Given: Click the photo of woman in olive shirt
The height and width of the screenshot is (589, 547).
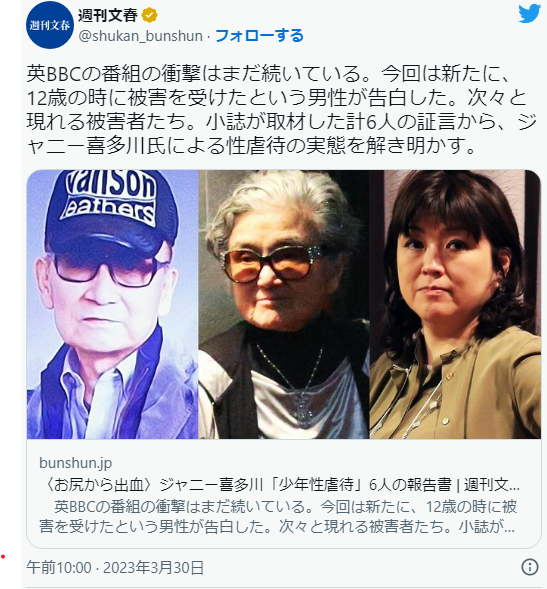Looking at the screenshot, I should [x=455, y=304].
